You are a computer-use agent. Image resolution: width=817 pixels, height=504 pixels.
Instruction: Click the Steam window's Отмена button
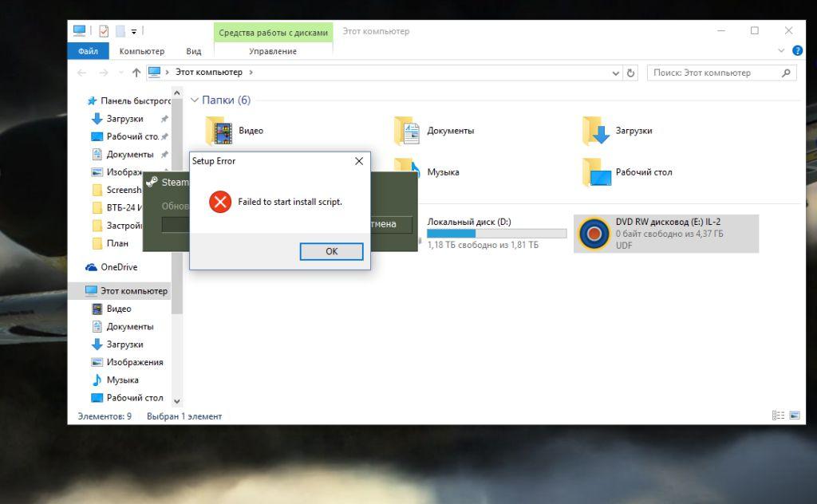pos(391,224)
